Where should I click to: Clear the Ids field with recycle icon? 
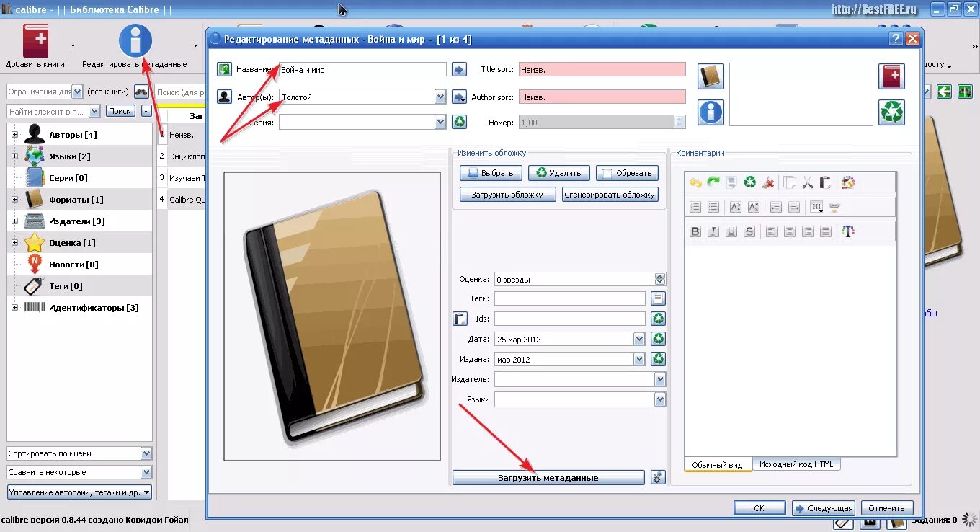pos(658,319)
